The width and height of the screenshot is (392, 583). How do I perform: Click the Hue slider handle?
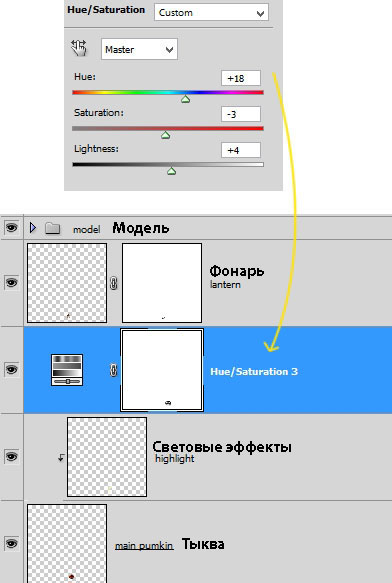pyautogui.click(x=185, y=99)
